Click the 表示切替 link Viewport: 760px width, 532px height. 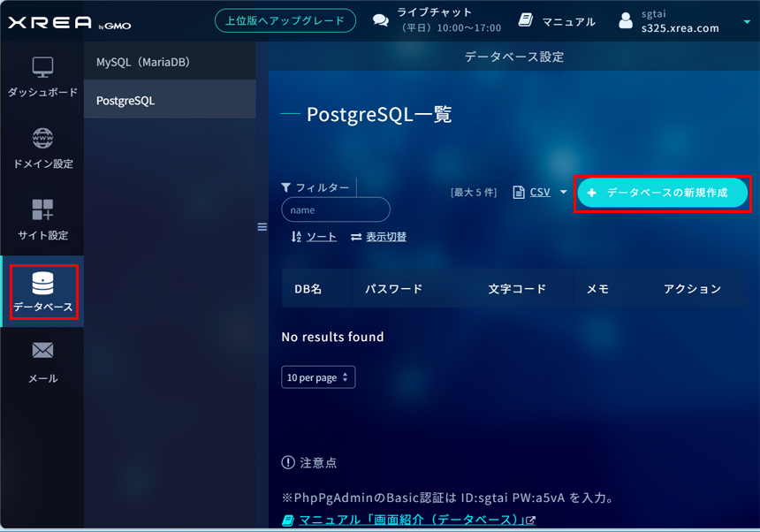point(386,237)
